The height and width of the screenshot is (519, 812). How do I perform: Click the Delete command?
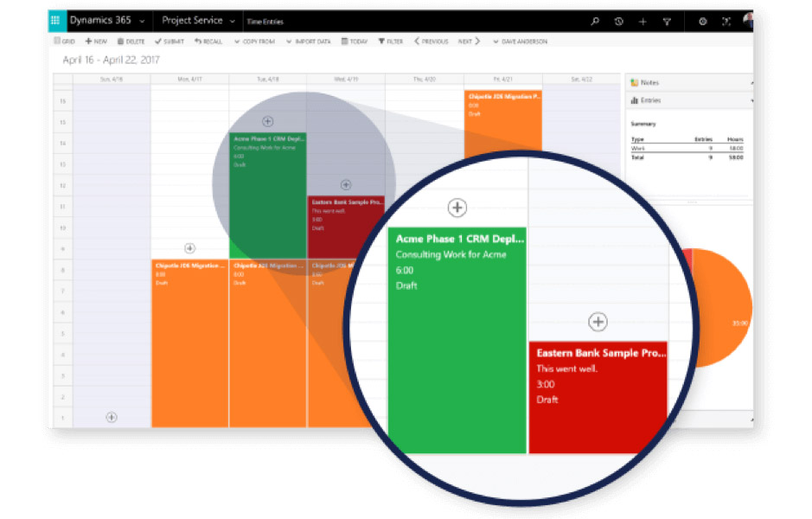point(131,42)
